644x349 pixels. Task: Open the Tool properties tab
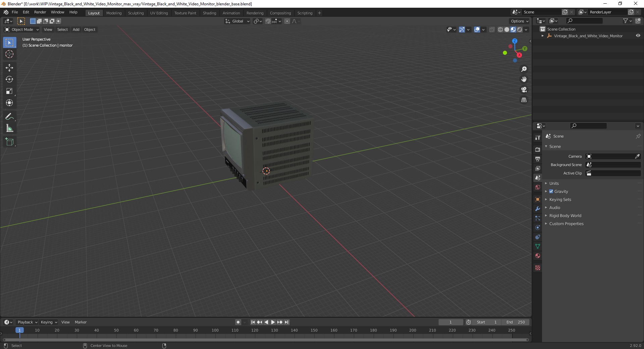point(538,137)
